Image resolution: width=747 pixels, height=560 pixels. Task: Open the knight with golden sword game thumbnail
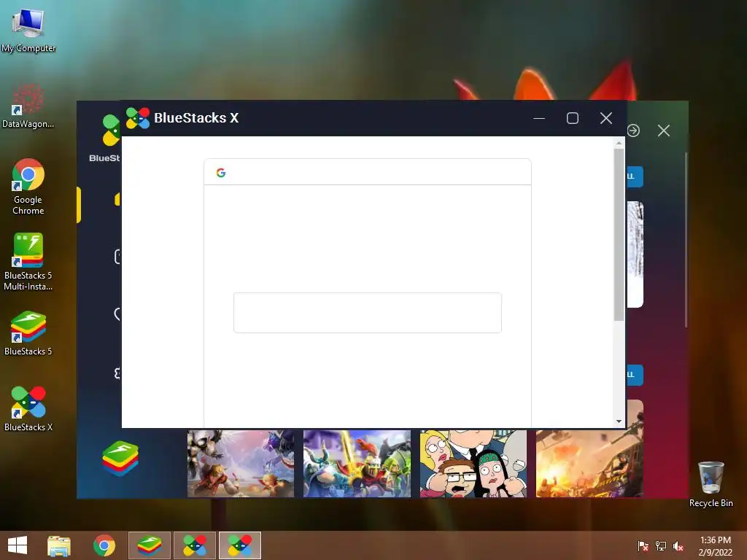click(x=357, y=464)
